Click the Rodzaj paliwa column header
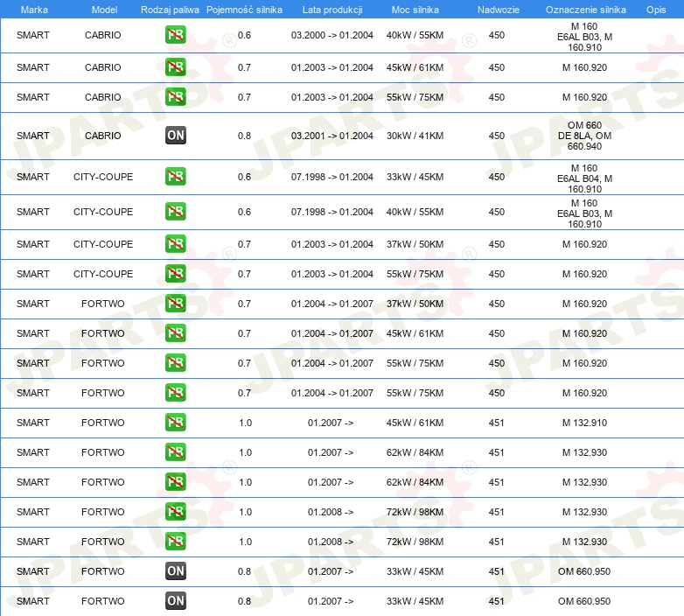 (170, 9)
